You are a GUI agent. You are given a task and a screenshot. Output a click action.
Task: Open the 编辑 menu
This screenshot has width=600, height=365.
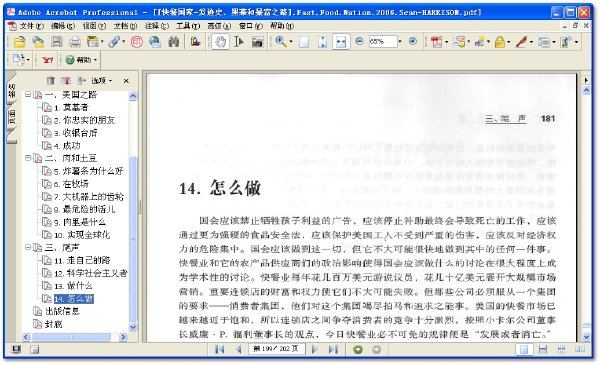click(x=62, y=26)
